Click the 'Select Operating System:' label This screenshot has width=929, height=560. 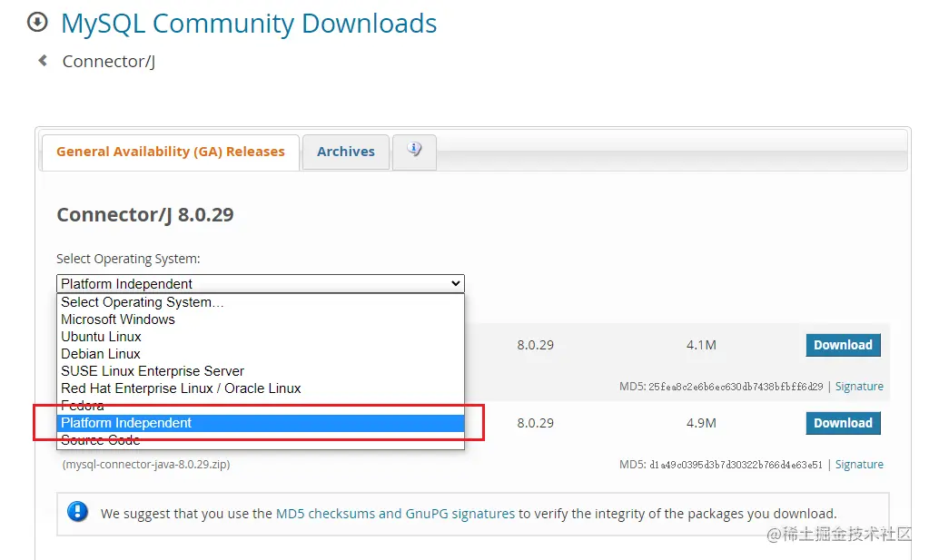129,259
